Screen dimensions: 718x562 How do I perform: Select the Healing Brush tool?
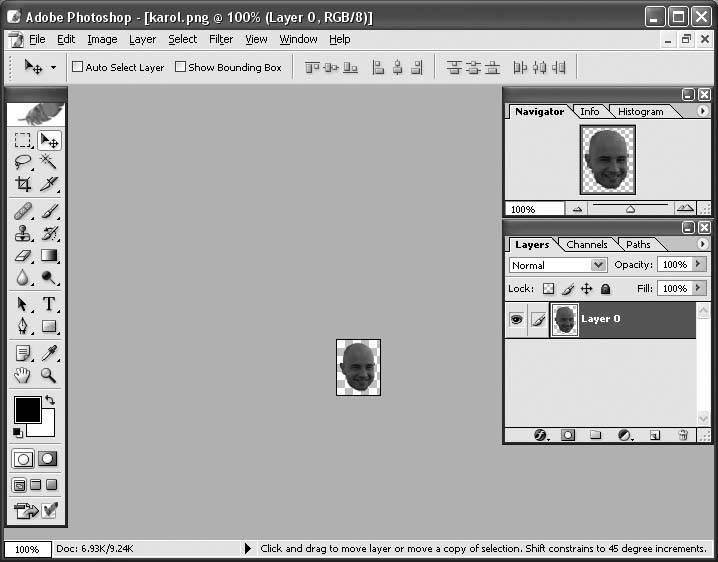(x=22, y=212)
